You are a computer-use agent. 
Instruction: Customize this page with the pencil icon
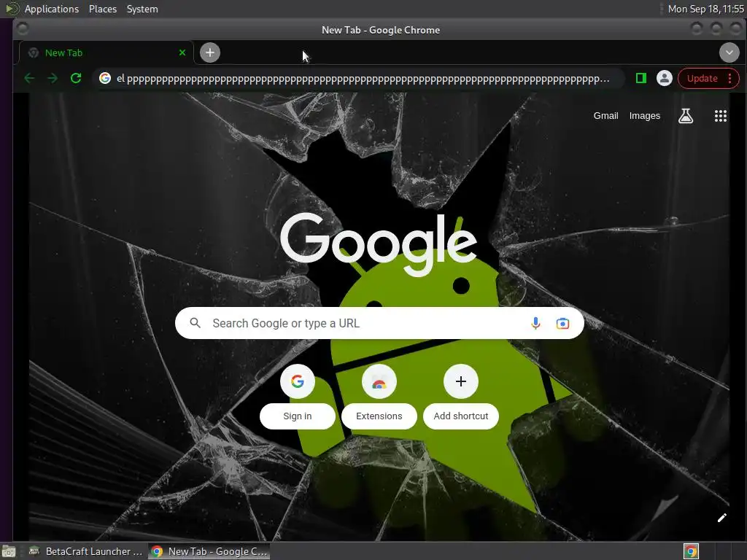click(x=721, y=518)
